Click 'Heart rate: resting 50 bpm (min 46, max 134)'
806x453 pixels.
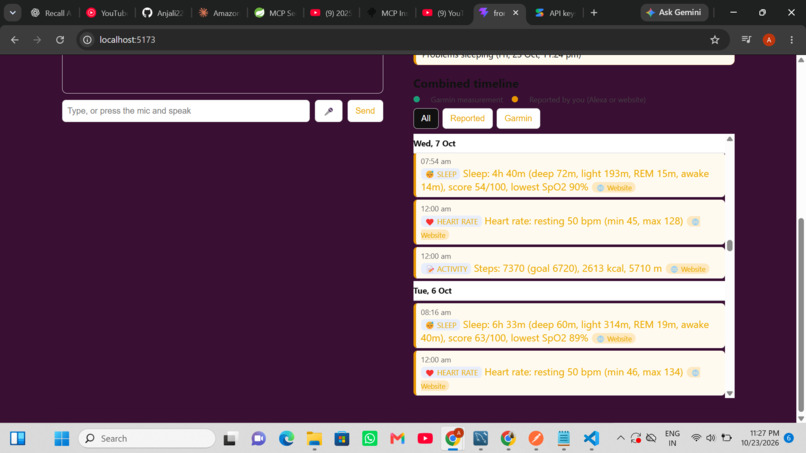point(584,372)
